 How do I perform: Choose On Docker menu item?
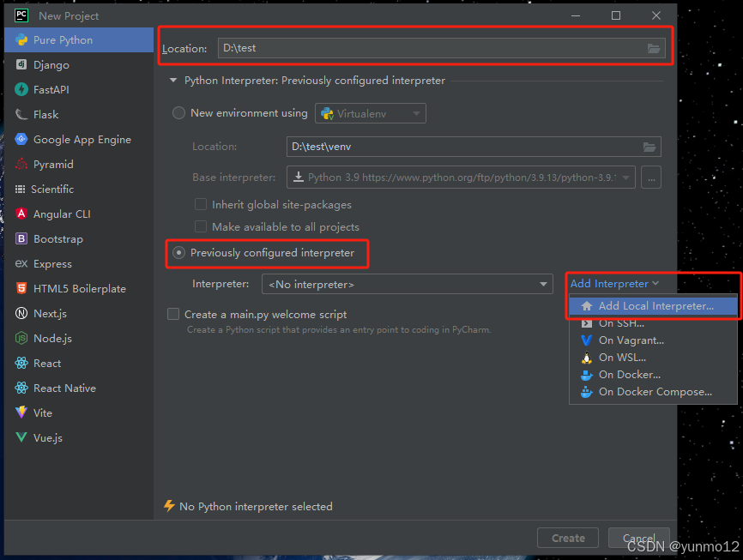click(654, 374)
